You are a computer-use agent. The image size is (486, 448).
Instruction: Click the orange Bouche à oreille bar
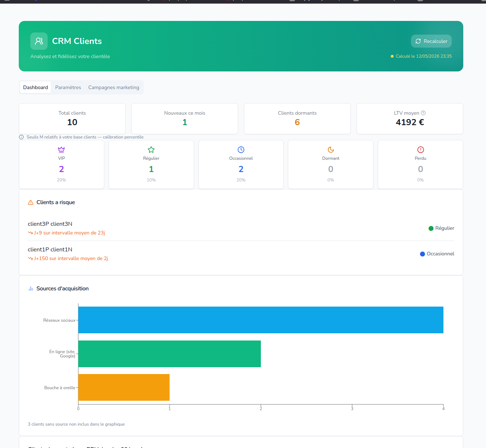click(x=124, y=387)
